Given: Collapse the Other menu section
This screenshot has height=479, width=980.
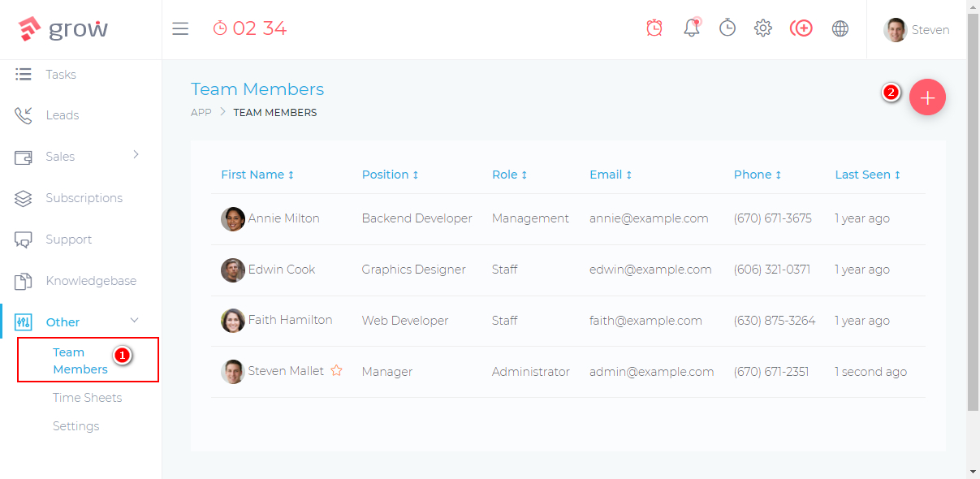Looking at the screenshot, I should click(135, 321).
